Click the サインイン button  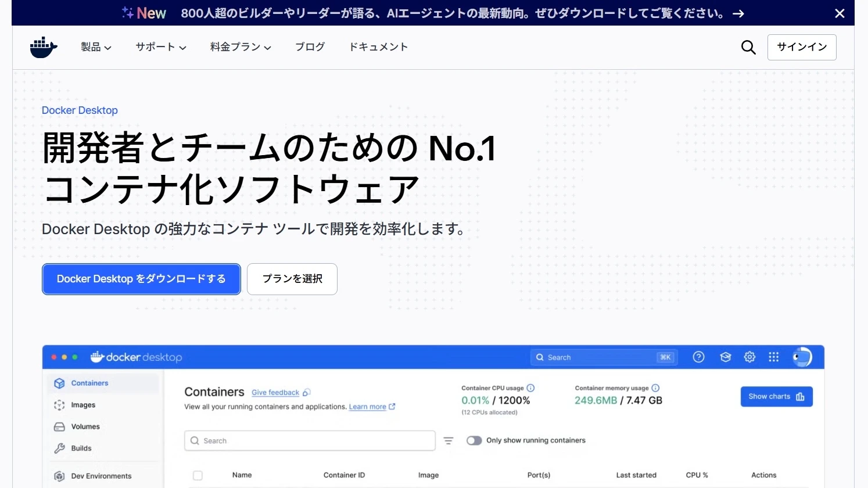pyautogui.click(x=802, y=47)
